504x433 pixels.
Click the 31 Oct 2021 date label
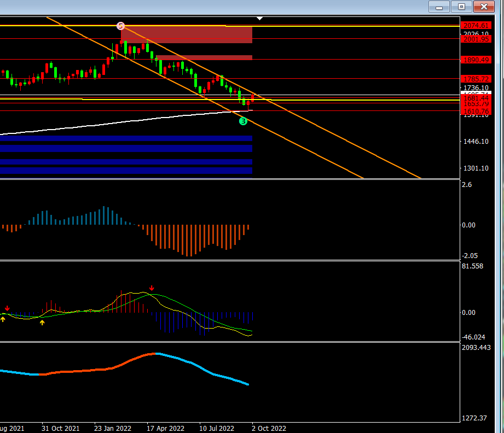(x=60, y=428)
